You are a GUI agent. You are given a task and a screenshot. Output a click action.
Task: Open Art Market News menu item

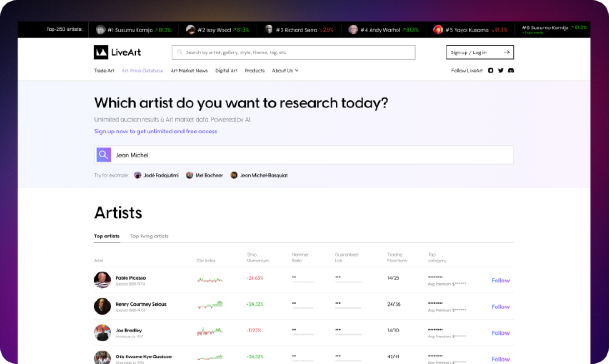point(189,71)
